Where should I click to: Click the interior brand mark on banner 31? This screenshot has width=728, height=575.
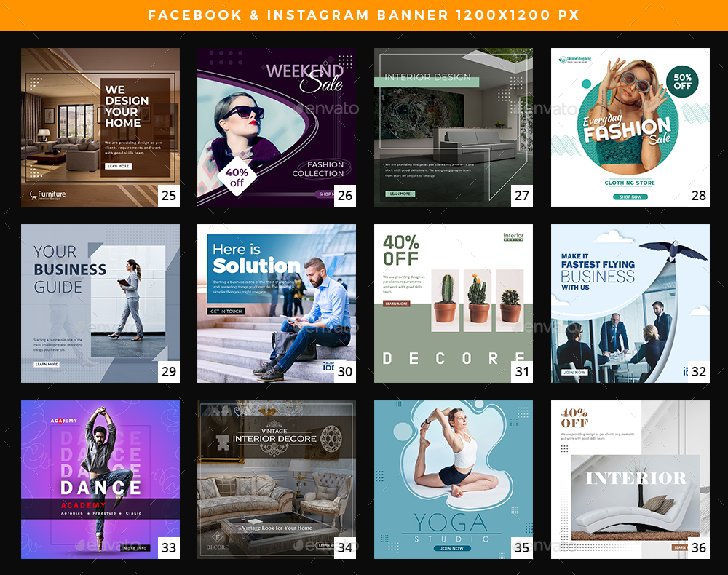point(514,238)
